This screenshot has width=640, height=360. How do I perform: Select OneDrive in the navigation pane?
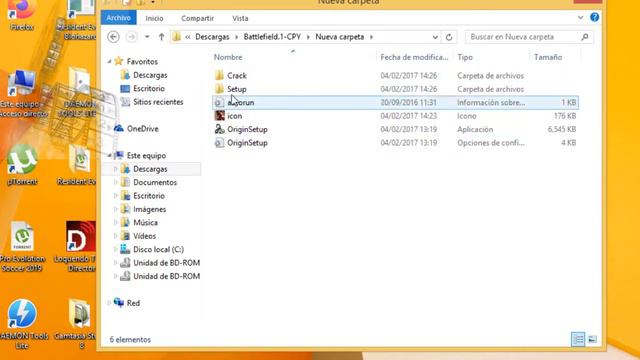tap(142, 129)
